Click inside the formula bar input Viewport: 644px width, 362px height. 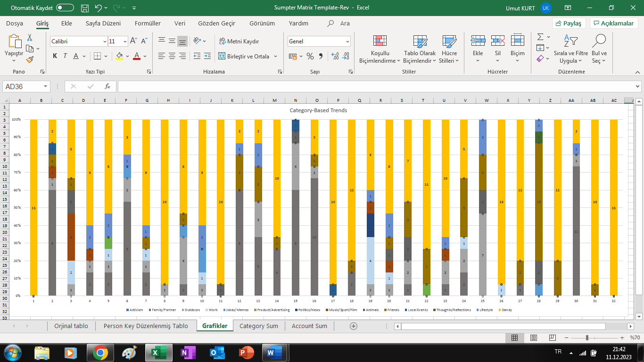[377, 87]
